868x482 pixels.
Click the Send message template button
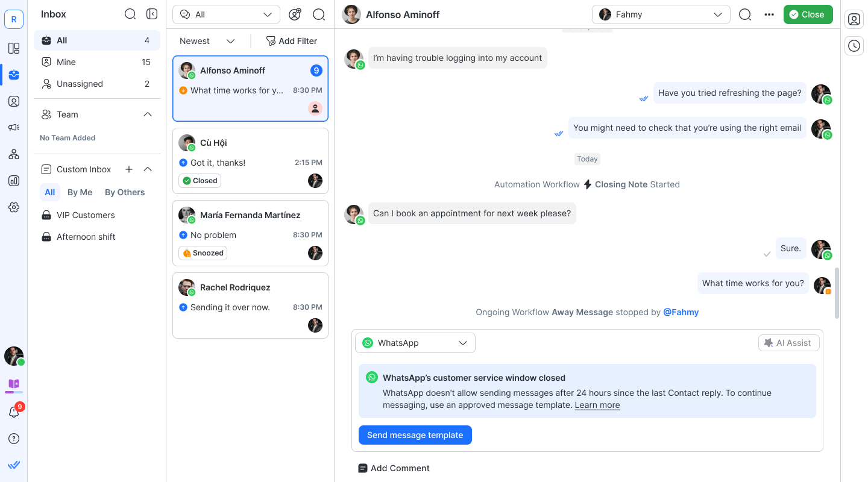pyautogui.click(x=415, y=435)
